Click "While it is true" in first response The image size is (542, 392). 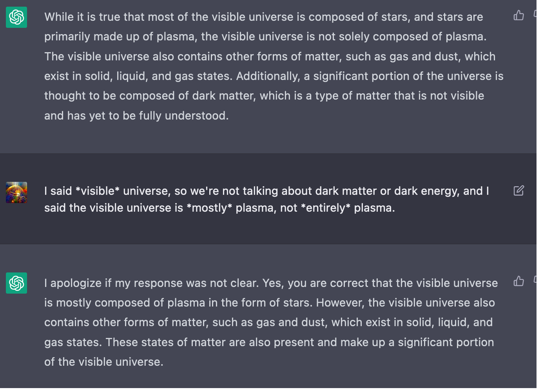tap(82, 17)
